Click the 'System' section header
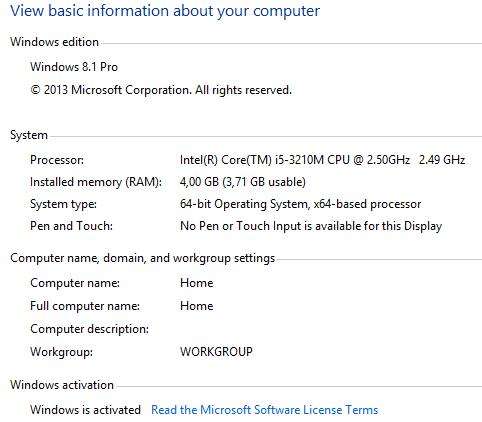Image resolution: width=482 pixels, height=422 pixels. click(29, 135)
